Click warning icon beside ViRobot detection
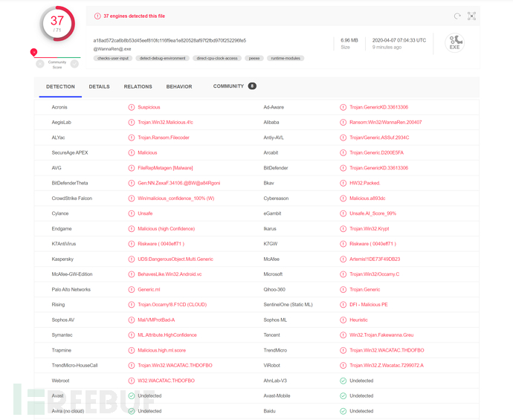513x420 pixels. pyautogui.click(x=343, y=366)
